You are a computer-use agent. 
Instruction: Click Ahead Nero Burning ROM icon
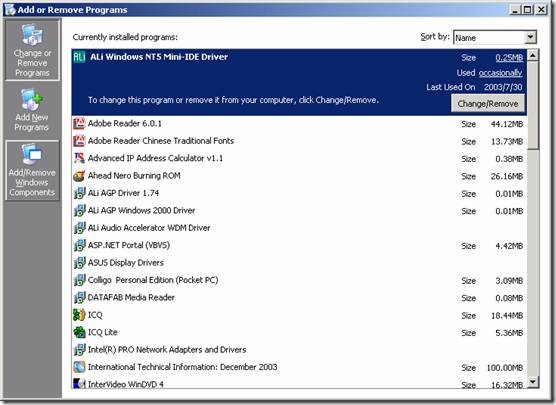(79, 176)
